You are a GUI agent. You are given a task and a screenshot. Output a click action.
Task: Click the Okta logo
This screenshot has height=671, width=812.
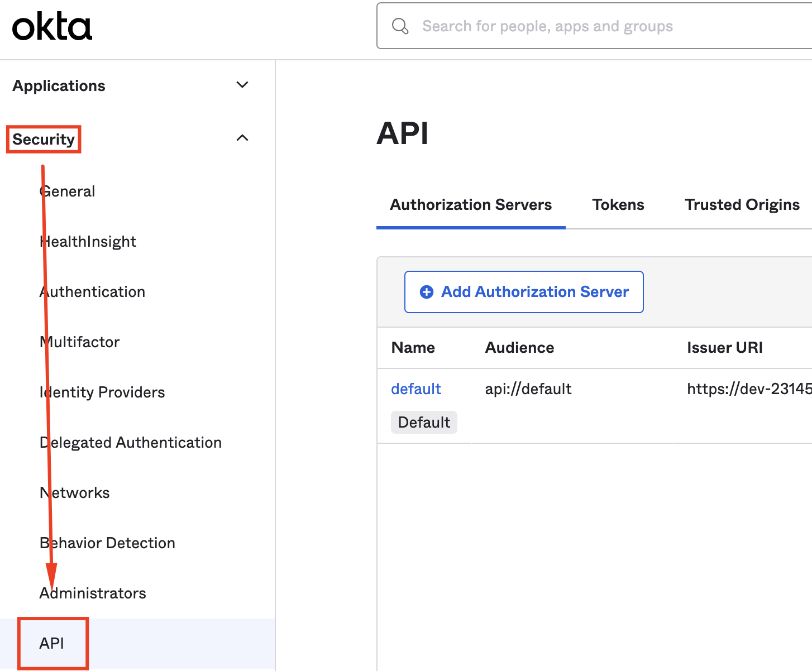click(52, 27)
